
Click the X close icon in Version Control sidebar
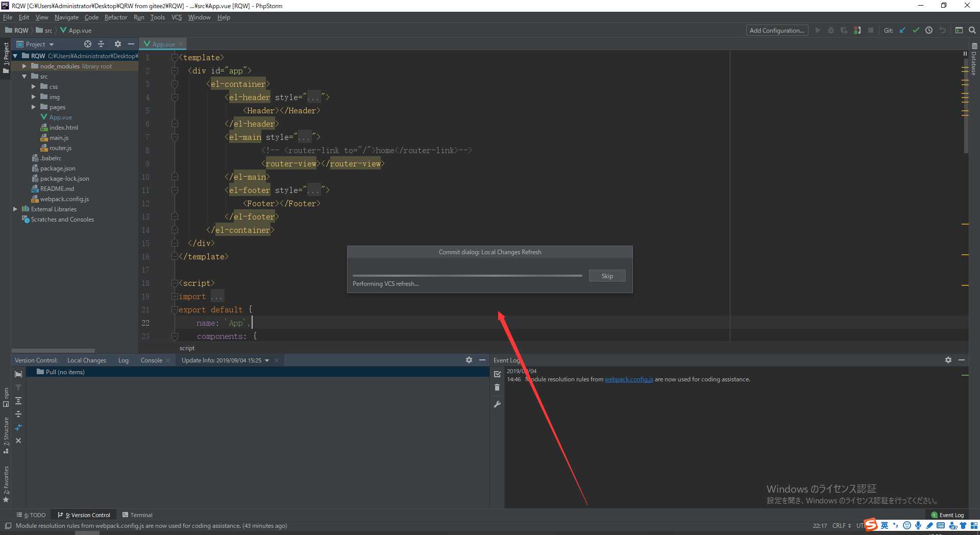click(x=18, y=441)
